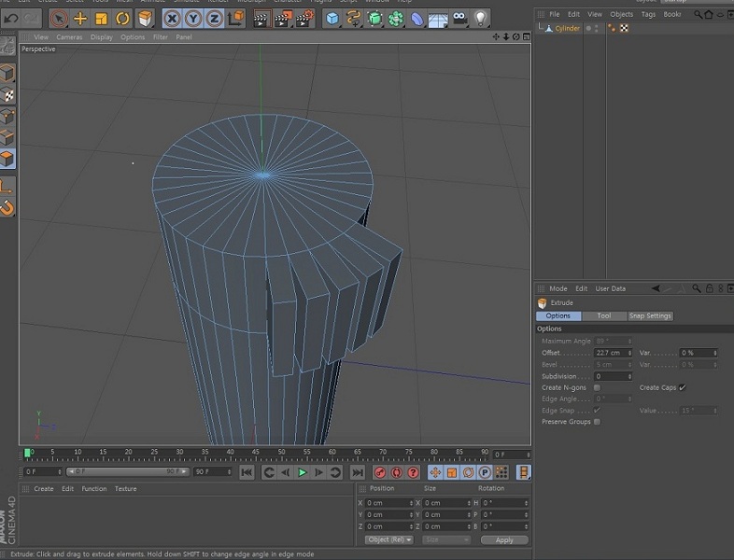Screen dimensions: 734x560
Task: Open the Object (Rel) coordinate dropdown
Action: [x=389, y=539]
